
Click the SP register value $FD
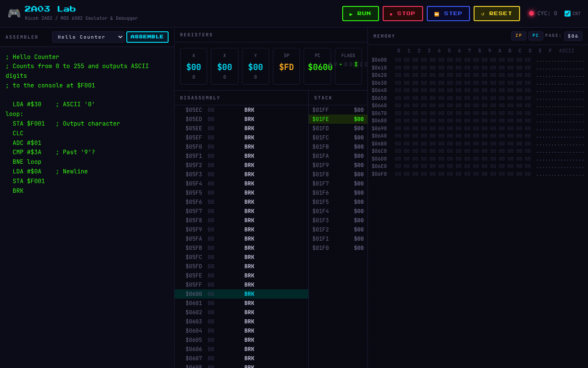(x=286, y=68)
